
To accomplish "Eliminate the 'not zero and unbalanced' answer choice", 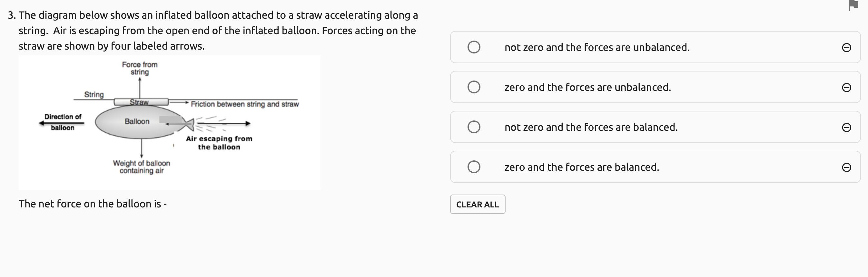I will coord(846,47).
